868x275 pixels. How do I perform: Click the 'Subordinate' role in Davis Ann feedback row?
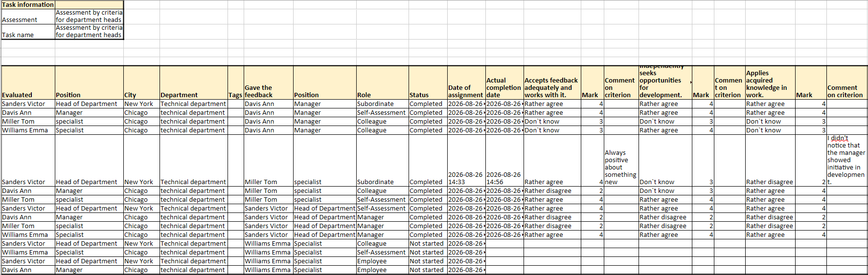(383, 104)
